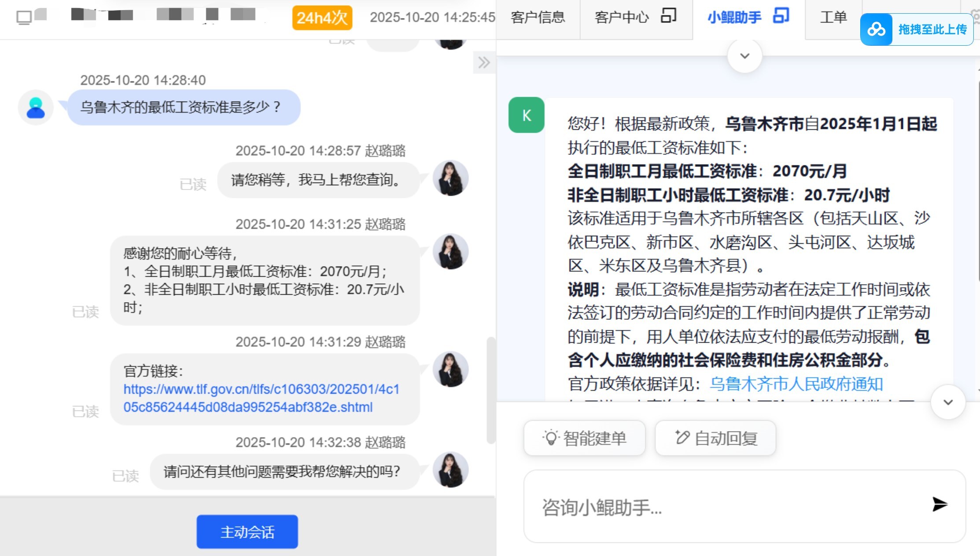Viewport: 980px width, 556px height.
Task: Click the 自动回复 button
Action: click(715, 438)
